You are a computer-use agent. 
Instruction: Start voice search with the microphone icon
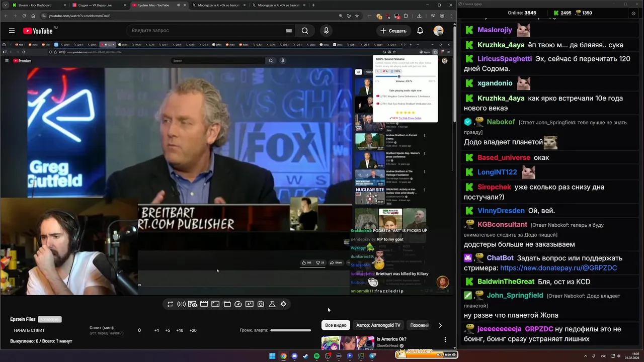(326, 31)
